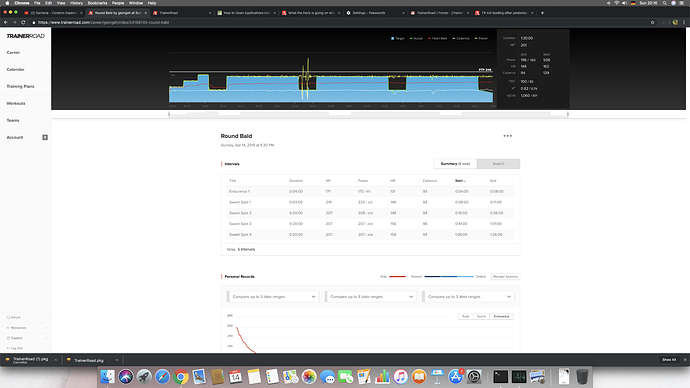Click the Manage Seasons button
Screen dimensions: 690x388
pyautogui.click(x=505, y=277)
